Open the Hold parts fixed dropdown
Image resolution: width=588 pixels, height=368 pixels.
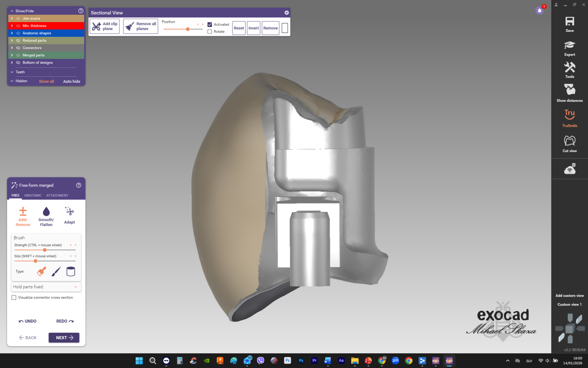click(46, 287)
